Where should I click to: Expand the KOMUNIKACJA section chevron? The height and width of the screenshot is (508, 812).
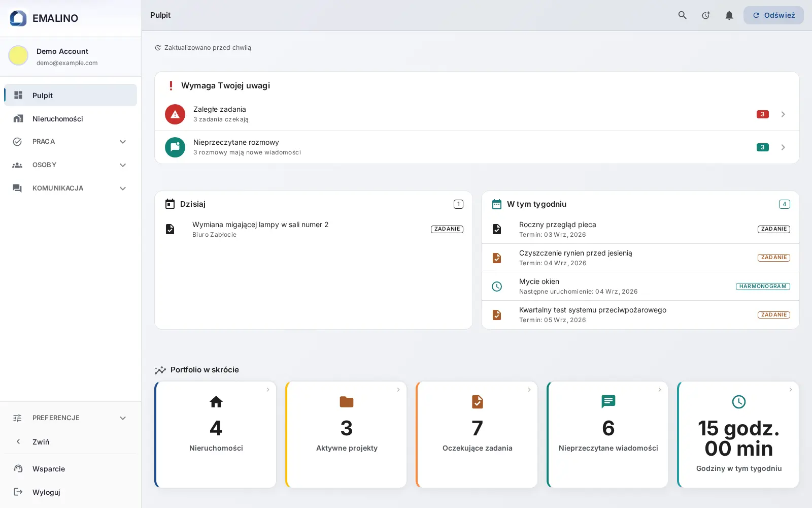123,188
